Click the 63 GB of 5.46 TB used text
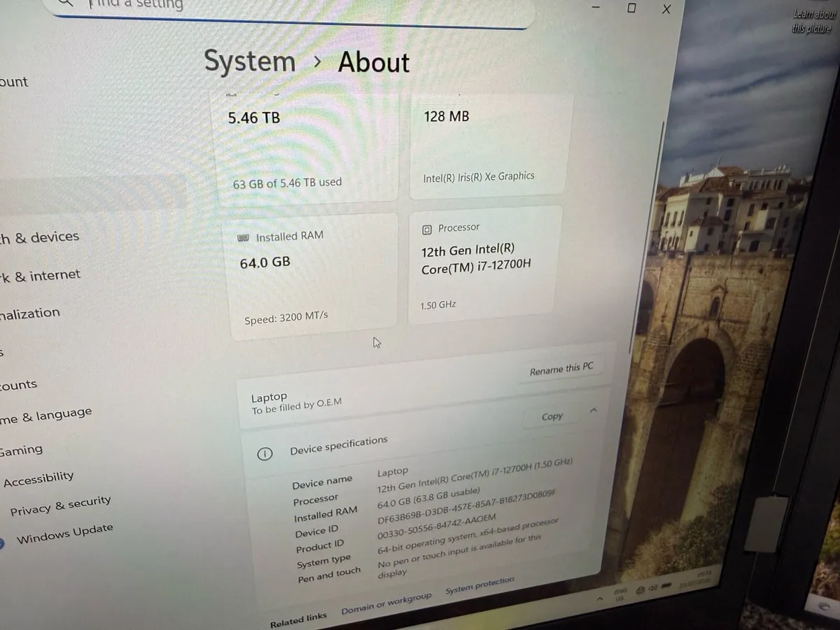Screen dimensions: 840x630 (x=287, y=183)
